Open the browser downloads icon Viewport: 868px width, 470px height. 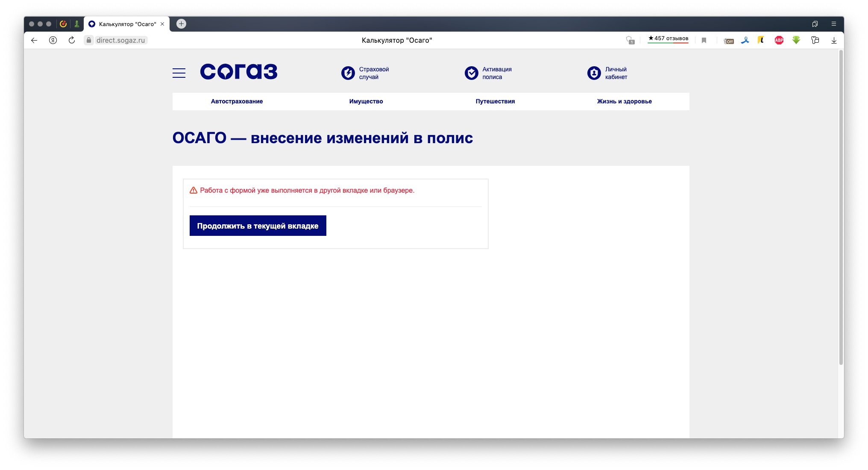(833, 40)
